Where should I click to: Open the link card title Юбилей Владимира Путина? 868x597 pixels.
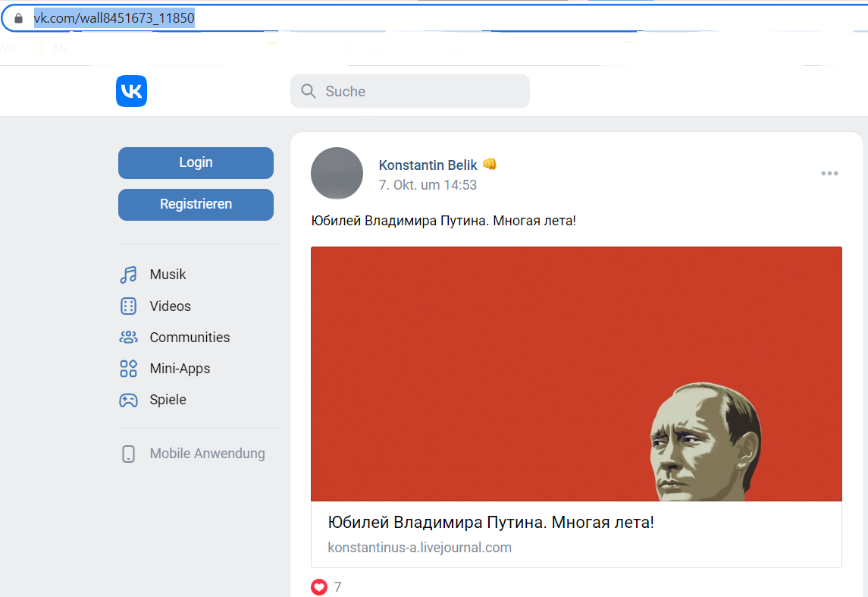coord(490,522)
